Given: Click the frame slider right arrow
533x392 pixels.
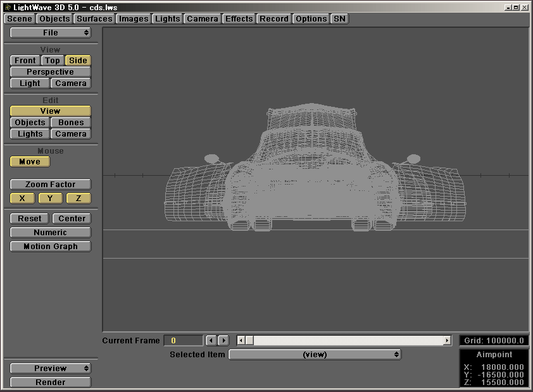Looking at the screenshot, I should pos(447,341).
